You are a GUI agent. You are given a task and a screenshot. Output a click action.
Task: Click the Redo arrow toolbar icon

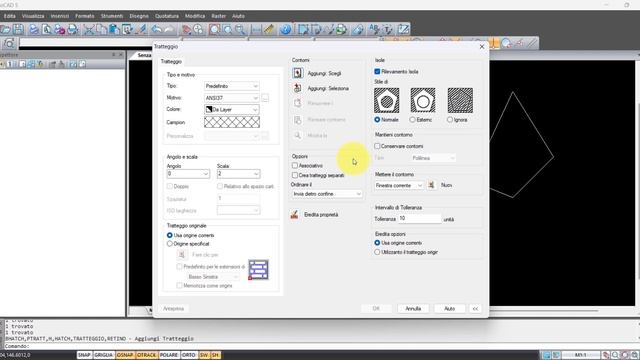(169, 29)
